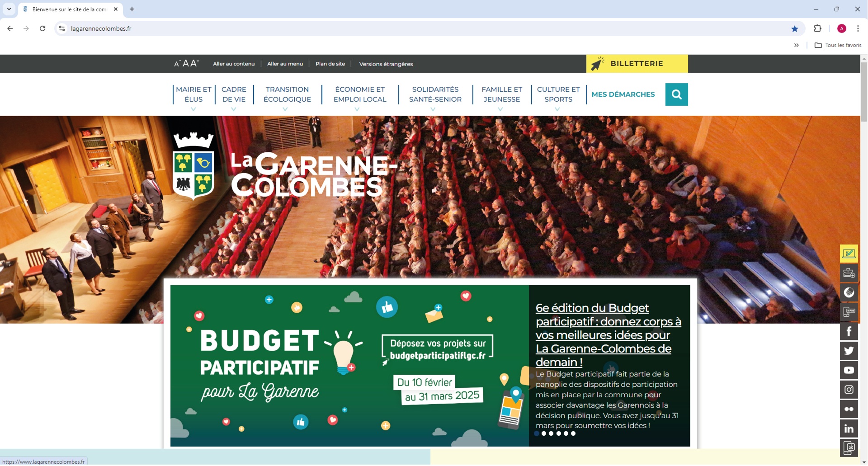Expand the Transition Écologique menu
The width and height of the screenshot is (868, 466).
coord(287,95)
